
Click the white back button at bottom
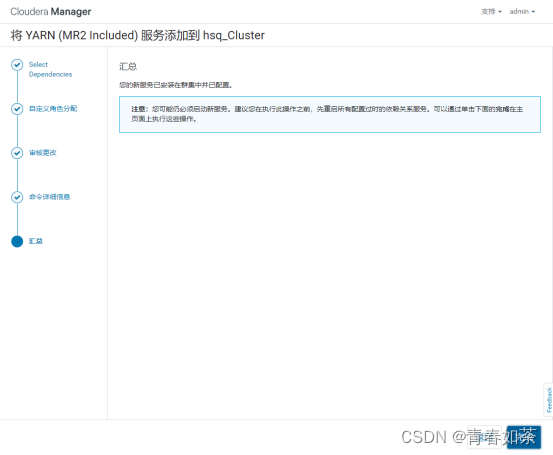pos(484,437)
